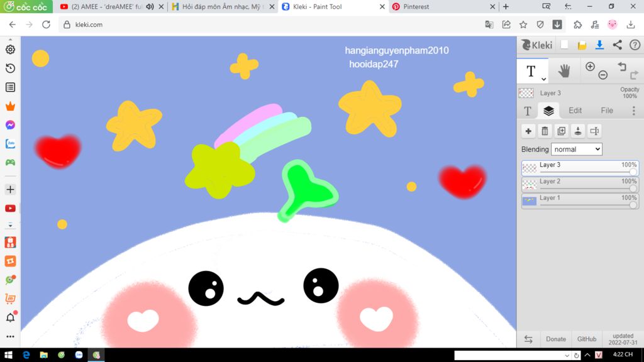This screenshot has width=644, height=362.
Task: Select the Text tool in Kleki
Action: pos(531,71)
